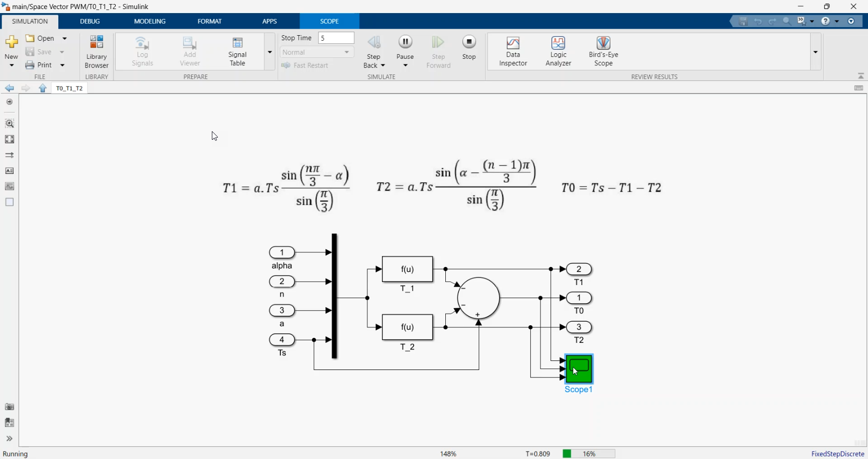This screenshot has width=868, height=459.
Task: Expand the Open dropdown arrow
Action: click(64, 38)
